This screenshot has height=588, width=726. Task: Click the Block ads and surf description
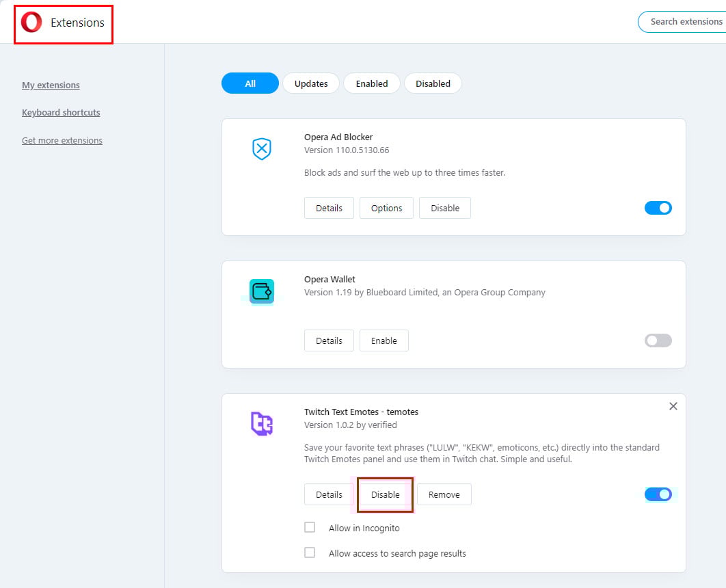point(405,173)
